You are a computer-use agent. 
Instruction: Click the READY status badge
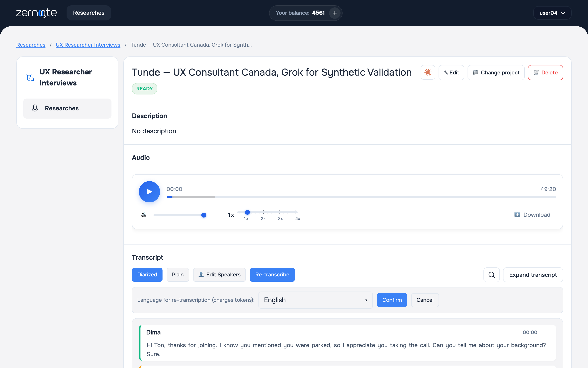(x=145, y=89)
